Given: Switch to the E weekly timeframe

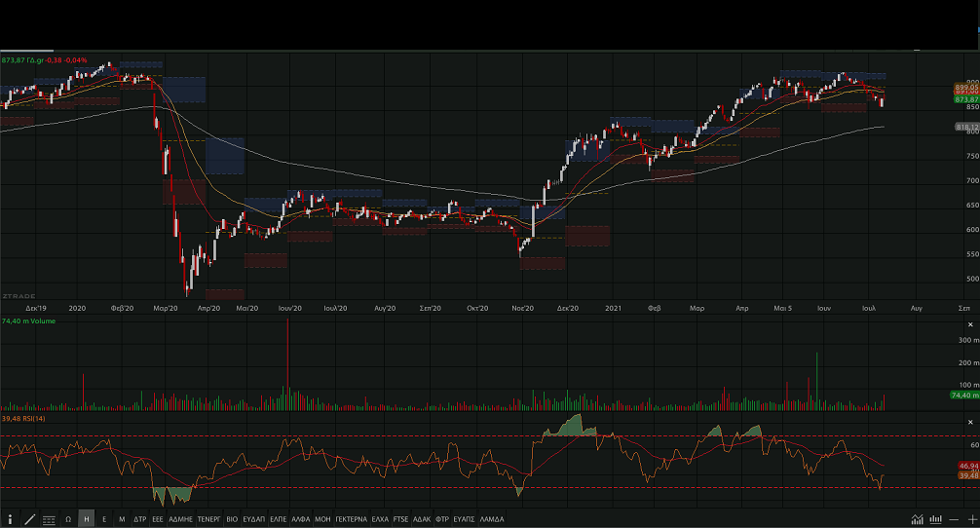Looking at the screenshot, I should click(x=104, y=520).
